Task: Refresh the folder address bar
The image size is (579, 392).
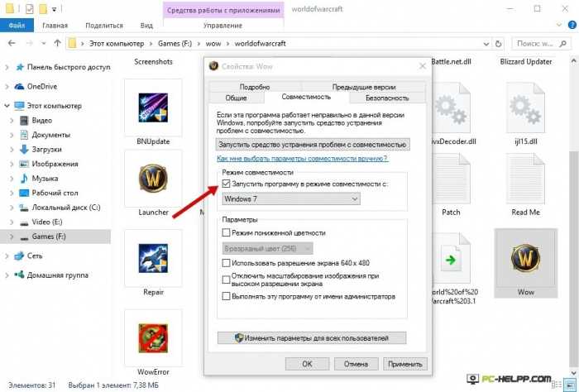Action: tap(498, 44)
